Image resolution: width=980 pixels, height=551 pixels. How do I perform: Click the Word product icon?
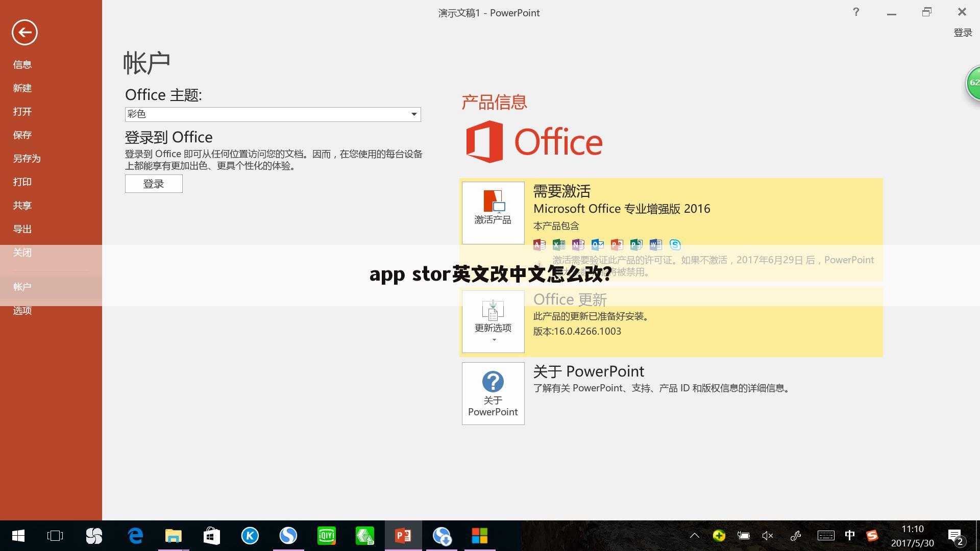656,245
